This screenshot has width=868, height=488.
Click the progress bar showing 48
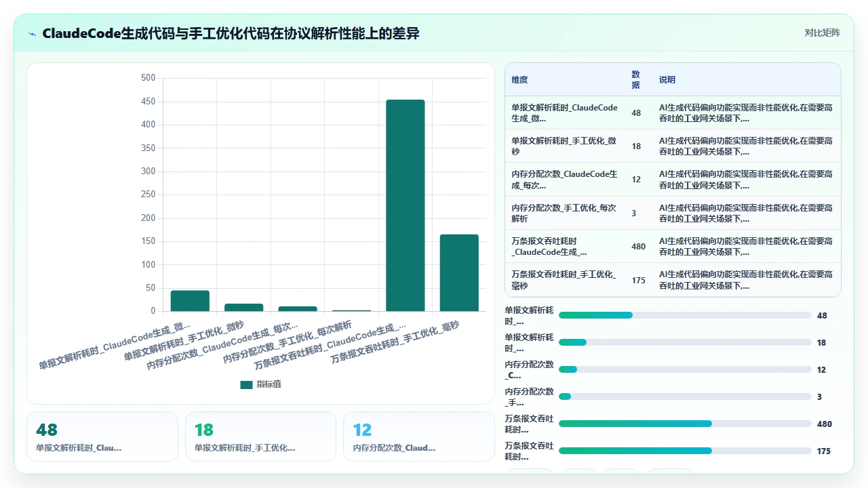click(685, 315)
